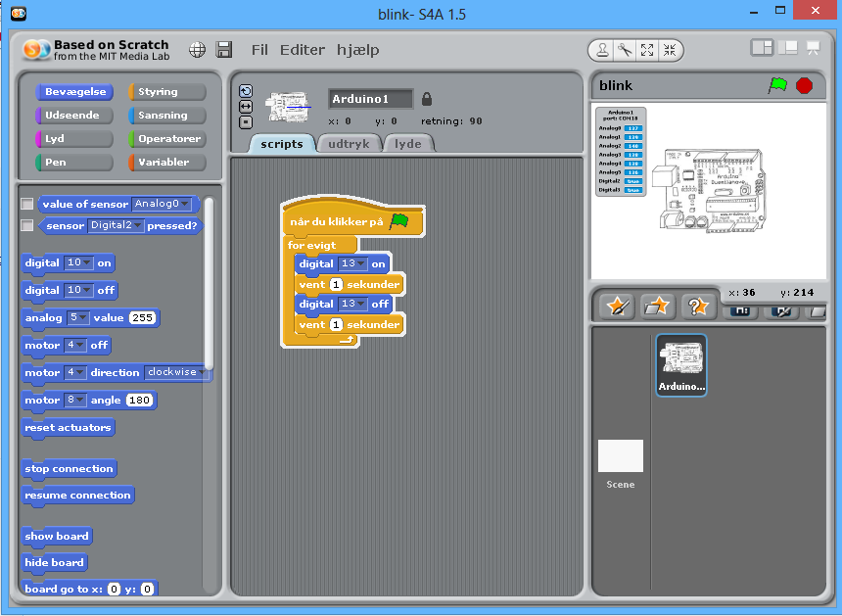
Task: Click the green flag above stage
Action: (x=777, y=85)
